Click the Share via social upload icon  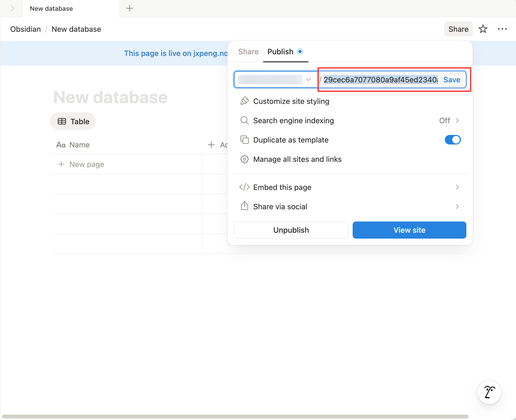(x=244, y=206)
